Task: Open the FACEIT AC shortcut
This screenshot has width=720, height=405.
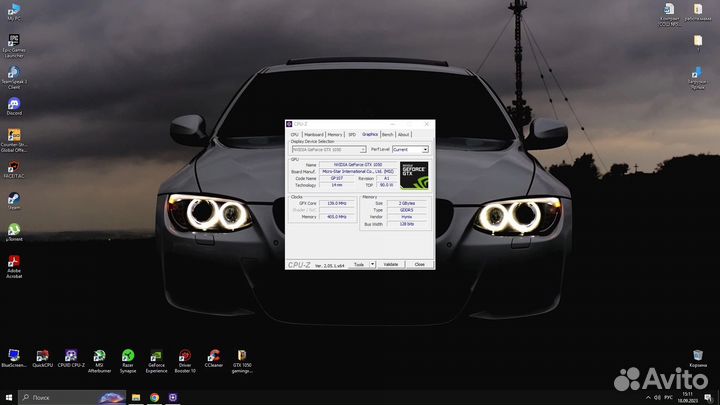Action: click(14, 169)
